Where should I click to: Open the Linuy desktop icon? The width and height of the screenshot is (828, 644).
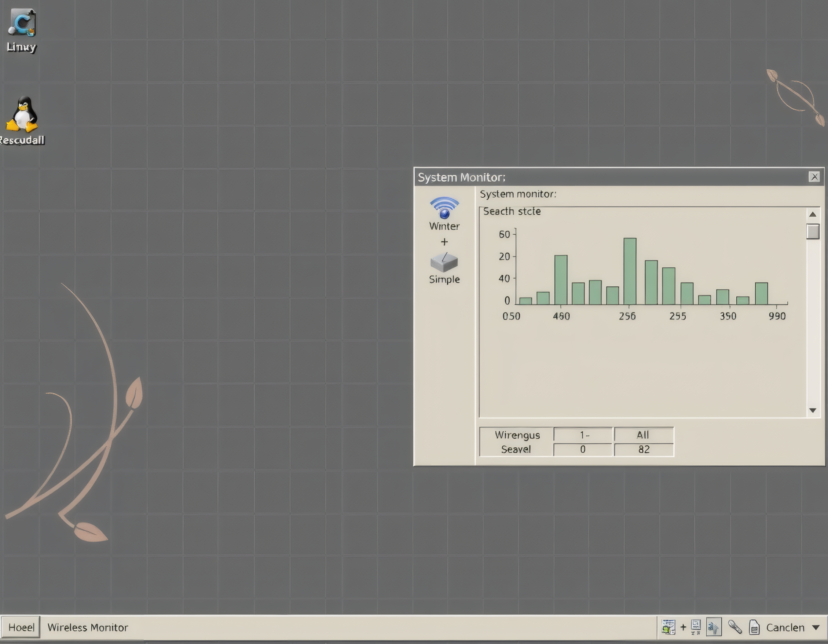point(22,23)
